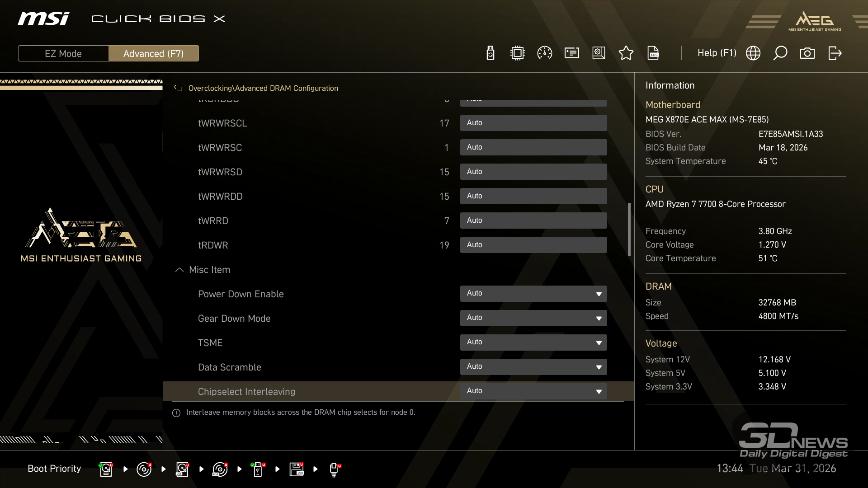868x488 pixels.
Task: Open the speedometer performance icon
Action: [544, 53]
